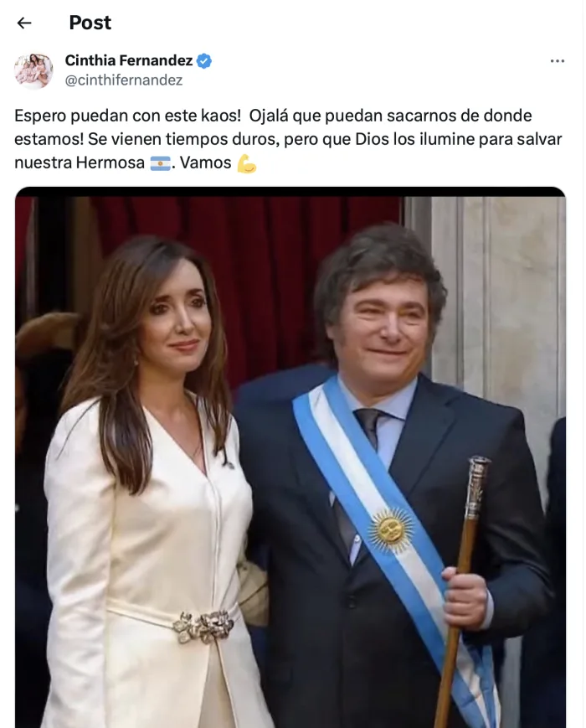Click the blue verified badge
This screenshot has width=586, height=728.
tap(204, 61)
